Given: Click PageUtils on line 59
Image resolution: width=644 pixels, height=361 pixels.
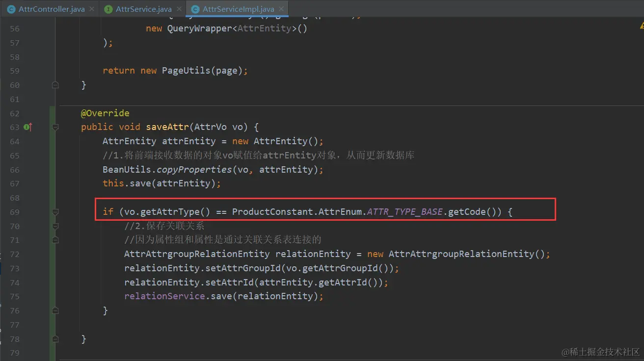Looking at the screenshot, I should coord(186,71).
